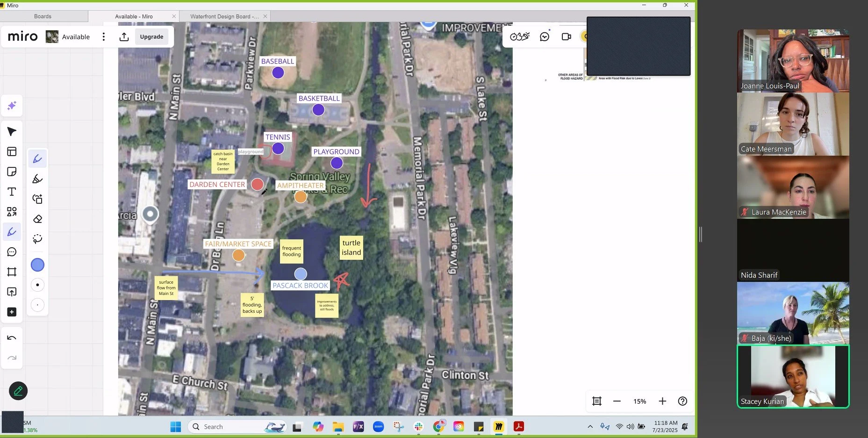Screen dimensions: 868x438
Task: Choose the lasso selection tool
Action: point(37,239)
